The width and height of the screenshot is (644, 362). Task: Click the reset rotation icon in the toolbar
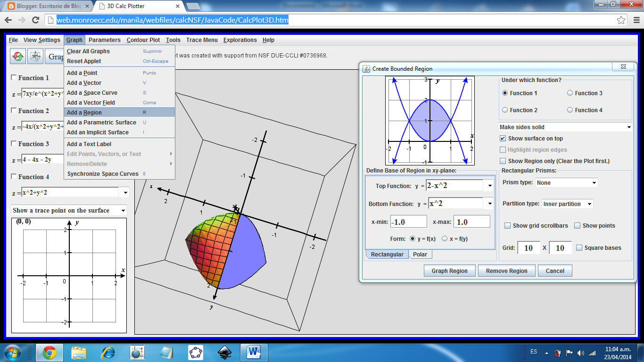17,56
